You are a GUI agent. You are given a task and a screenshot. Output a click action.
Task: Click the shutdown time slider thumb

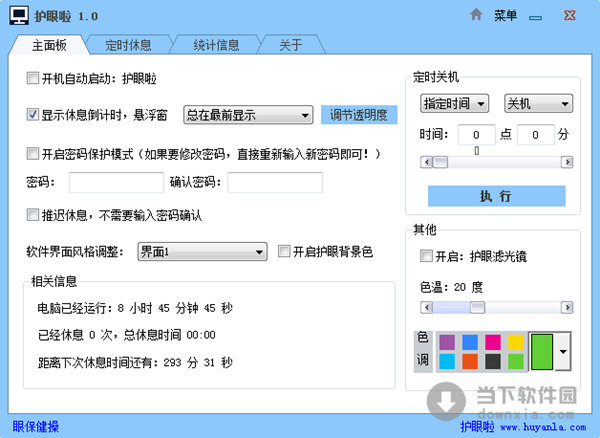(440, 162)
